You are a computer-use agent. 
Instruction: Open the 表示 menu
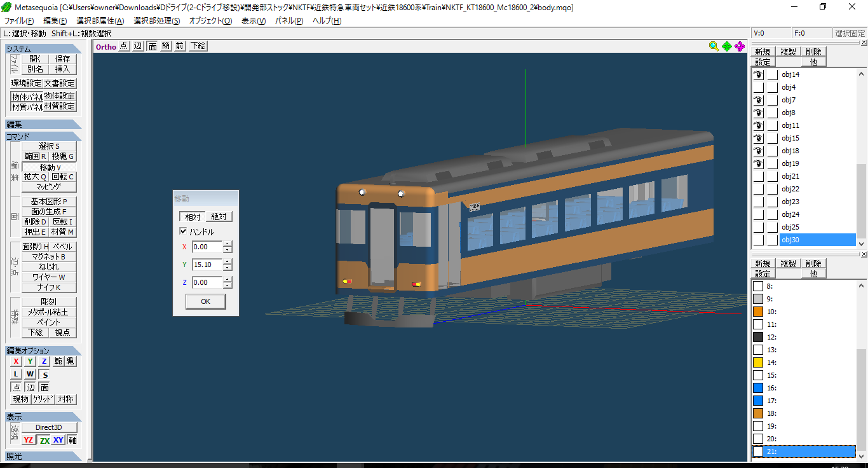tap(254, 21)
